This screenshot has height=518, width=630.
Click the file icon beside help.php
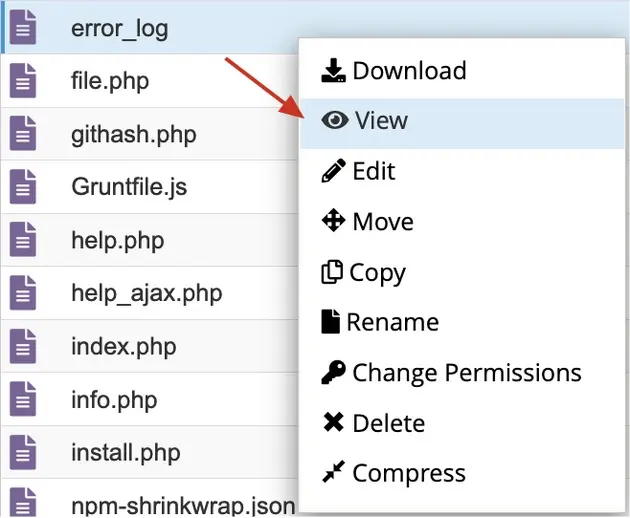23,240
